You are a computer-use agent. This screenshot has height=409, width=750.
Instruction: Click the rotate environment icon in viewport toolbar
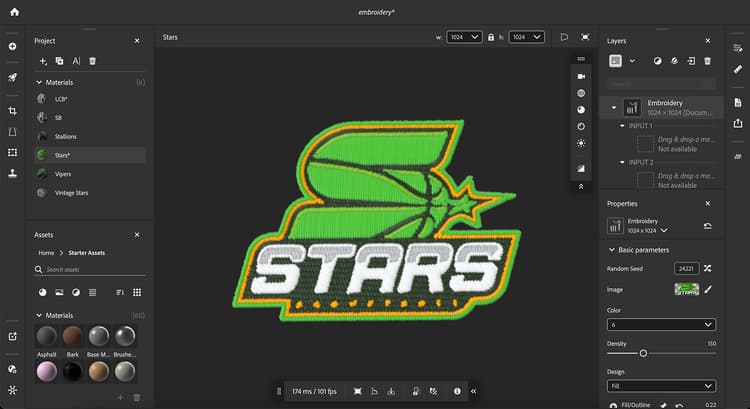pyautogui.click(x=581, y=126)
